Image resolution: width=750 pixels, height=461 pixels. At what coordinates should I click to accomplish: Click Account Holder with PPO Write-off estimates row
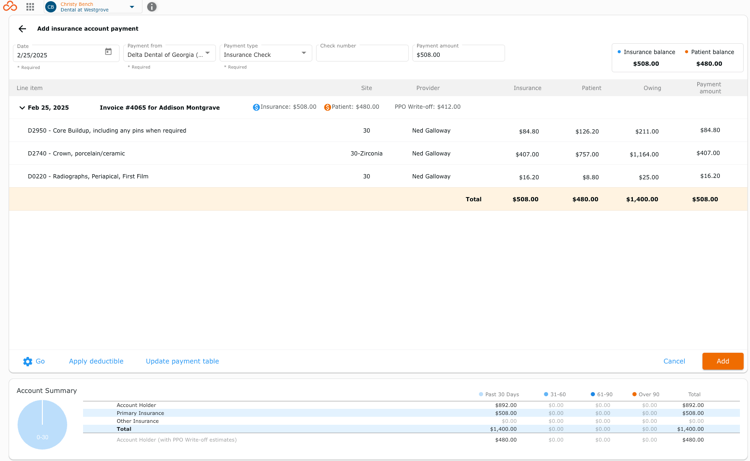click(411, 440)
